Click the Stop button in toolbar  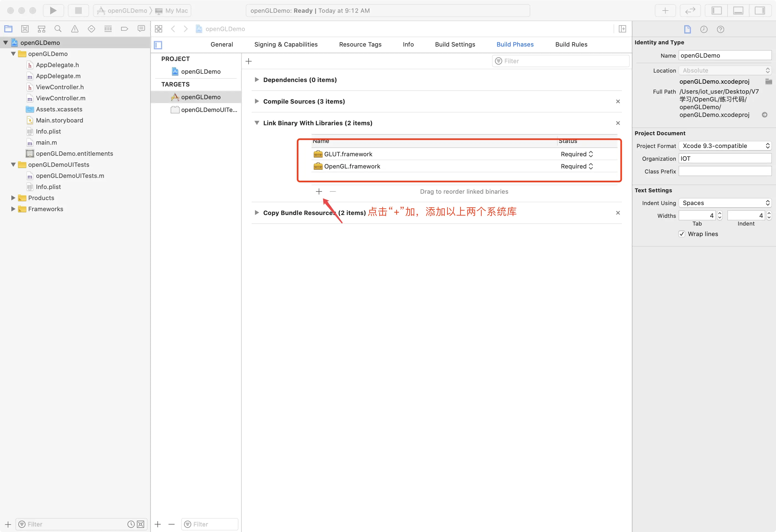point(78,11)
